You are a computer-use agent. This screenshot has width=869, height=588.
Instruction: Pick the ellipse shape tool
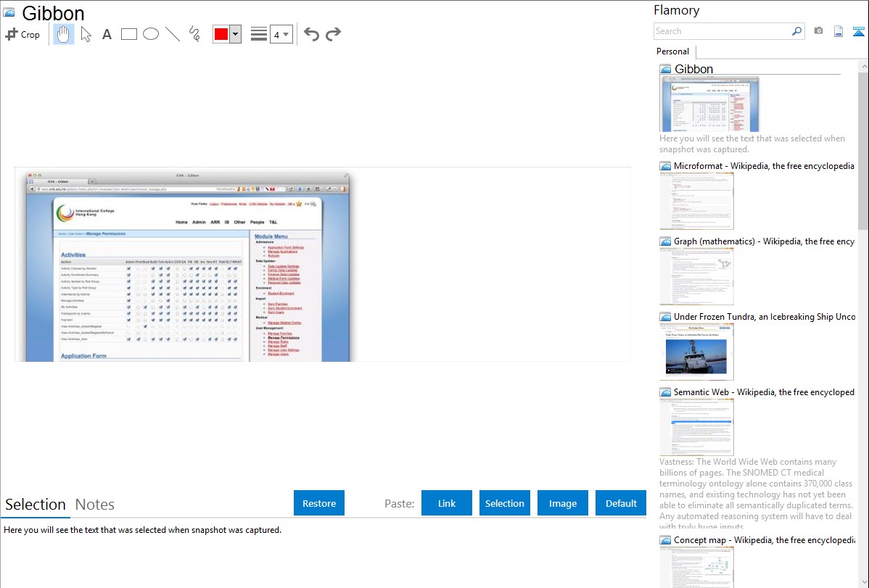[x=151, y=34]
